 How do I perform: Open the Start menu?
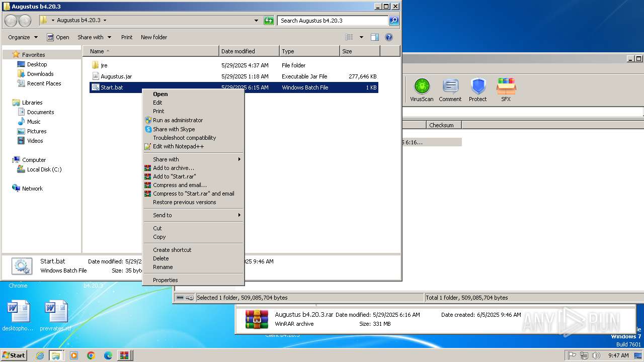coord(14,355)
